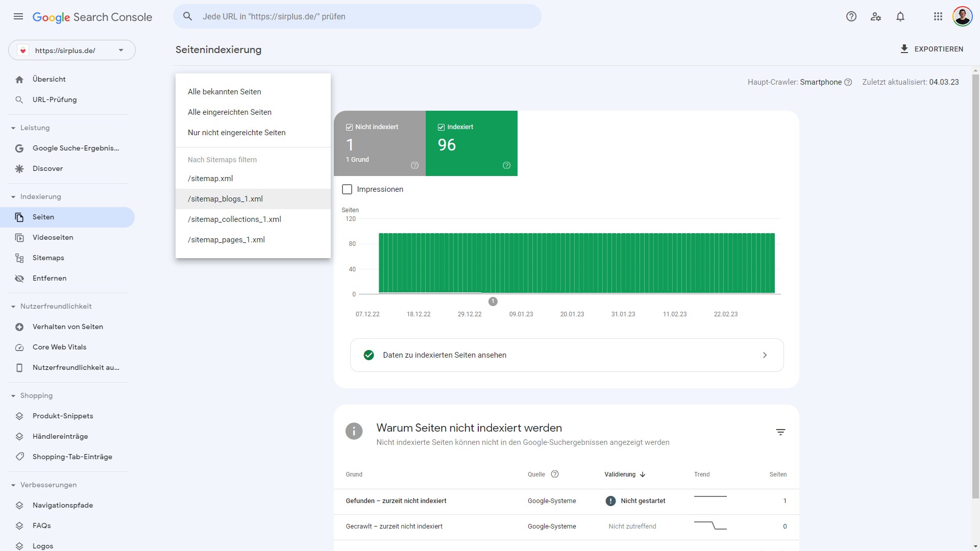Click the search magnifier icon in URL bar
The height and width of the screenshot is (551, 980).
188,16
